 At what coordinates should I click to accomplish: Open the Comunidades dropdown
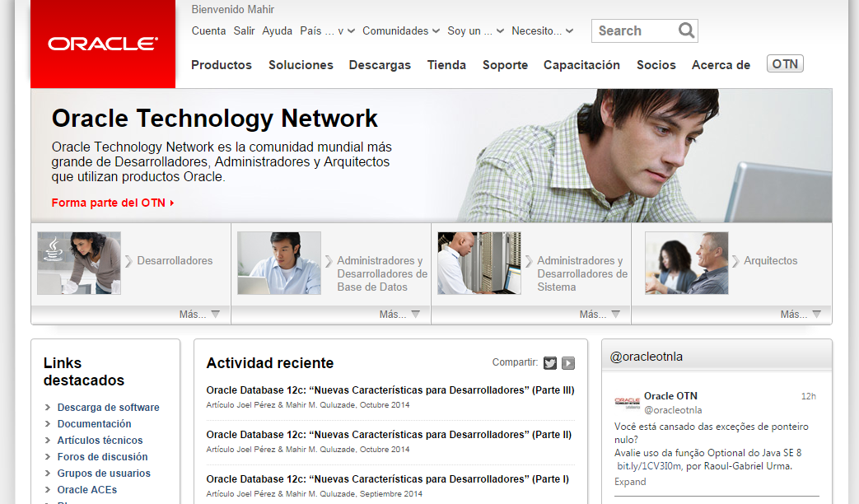401,31
